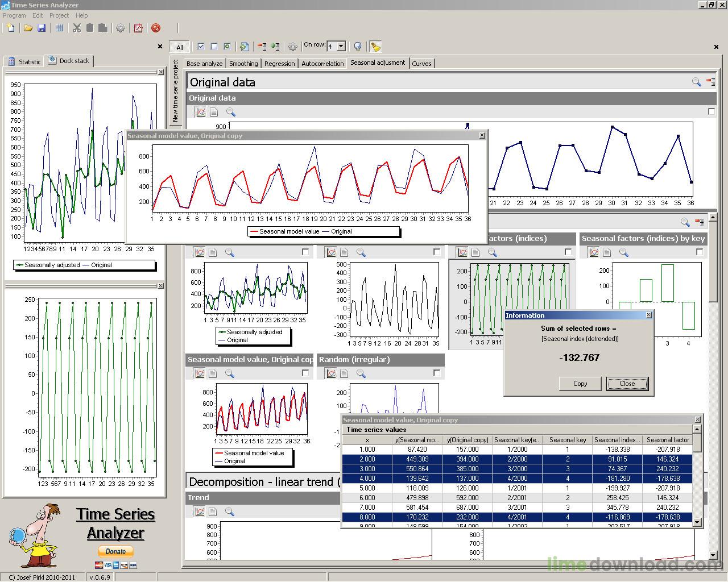
Task: Click the Donate button
Action: click(115, 551)
